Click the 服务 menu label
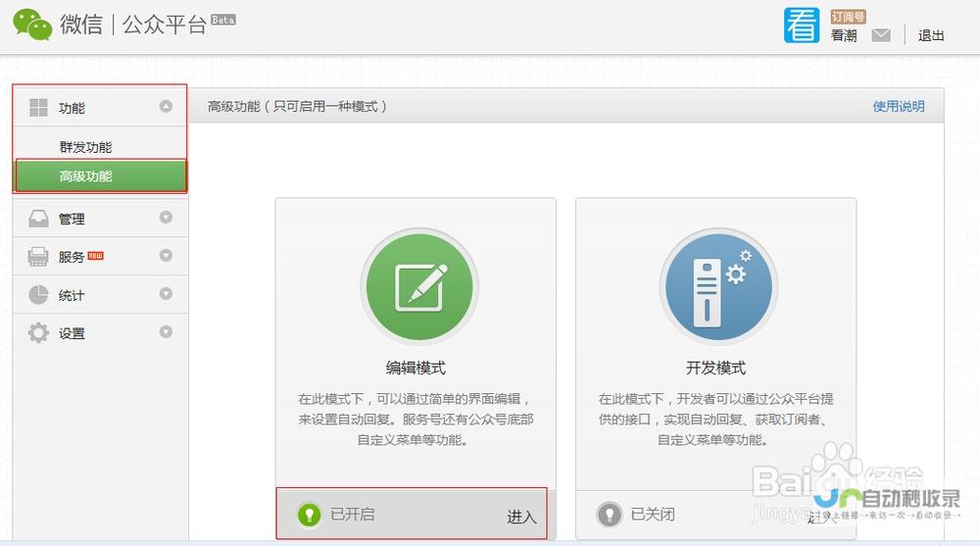Image resolution: width=980 pixels, height=546 pixels. pyautogui.click(x=72, y=257)
